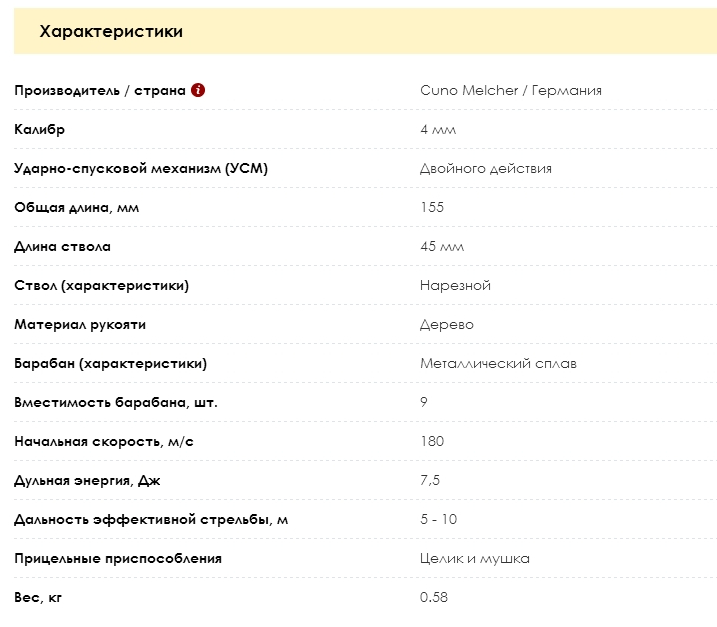Image resolution: width=717 pixels, height=627 pixels.
Task: Select the Производитель / страна label
Action: click(x=100, y=91)
